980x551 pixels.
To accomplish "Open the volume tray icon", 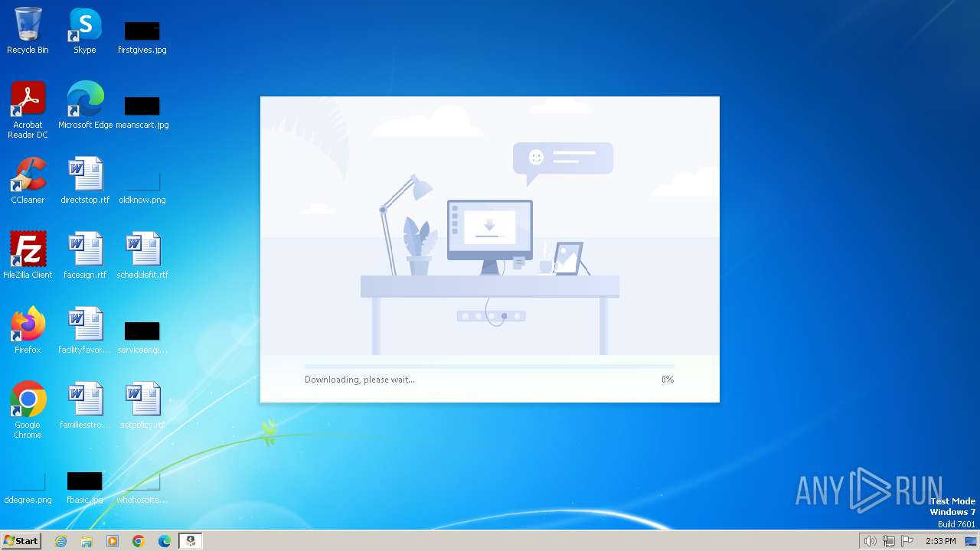I will (x=870, y=541).
